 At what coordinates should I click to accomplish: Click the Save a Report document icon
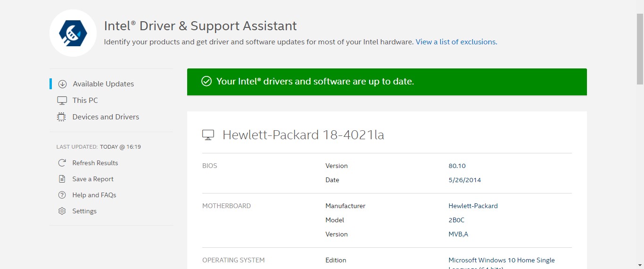[x=62, y=179]
